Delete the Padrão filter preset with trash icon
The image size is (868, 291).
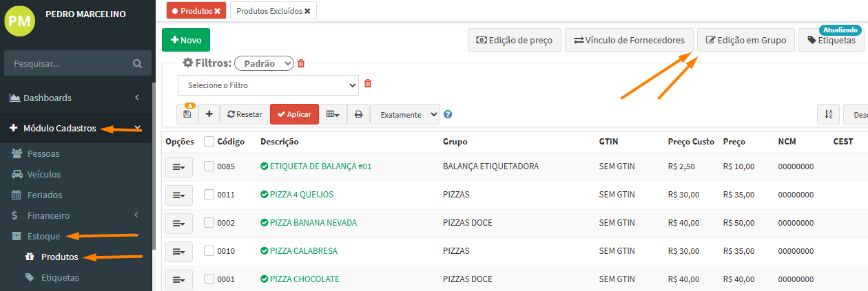tap(300, 63)
